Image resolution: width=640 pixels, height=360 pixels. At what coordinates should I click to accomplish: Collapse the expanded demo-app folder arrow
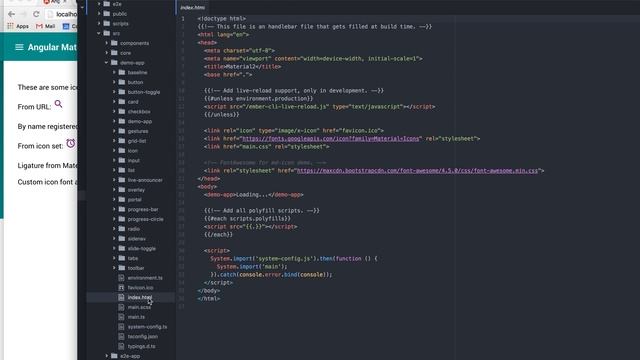tap(107, 63)
